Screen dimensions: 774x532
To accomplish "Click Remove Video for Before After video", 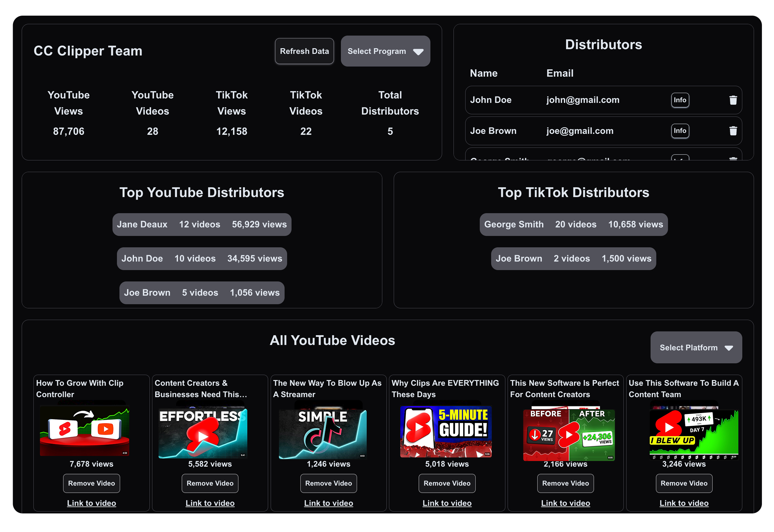I will tap(565, 484).
